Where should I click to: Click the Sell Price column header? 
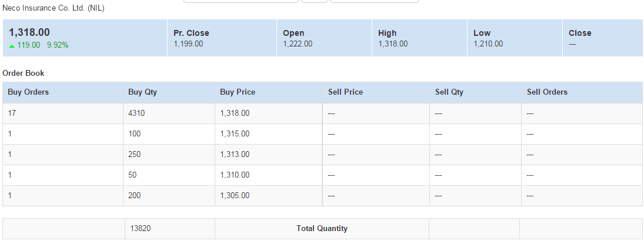tap(376, 92)
